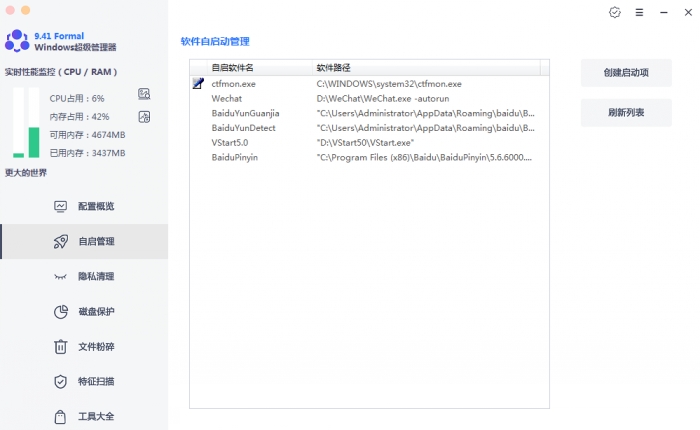Screen dimensions: 700x430
Task: Click the CPU usage bar gauge
Action: click(18, 123)
